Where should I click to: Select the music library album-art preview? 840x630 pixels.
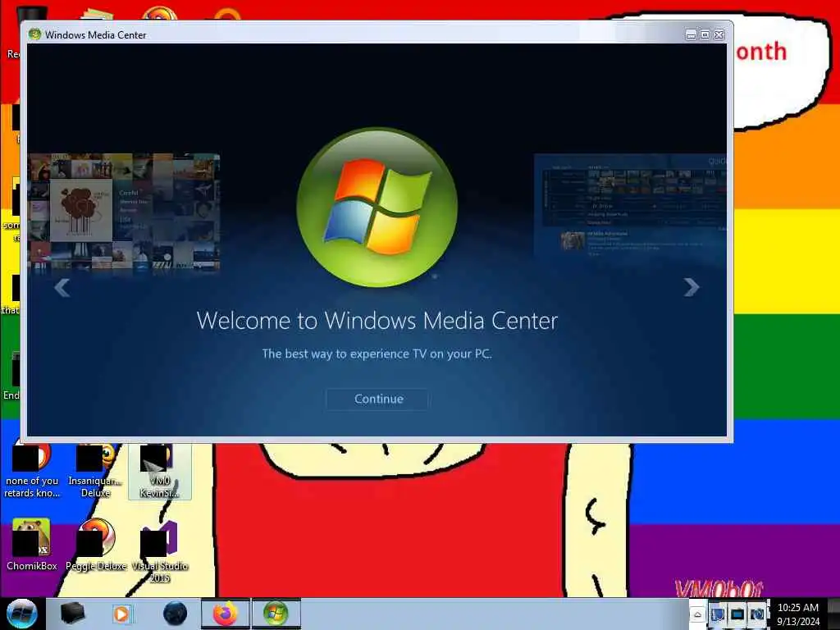(x=124, y=211)
